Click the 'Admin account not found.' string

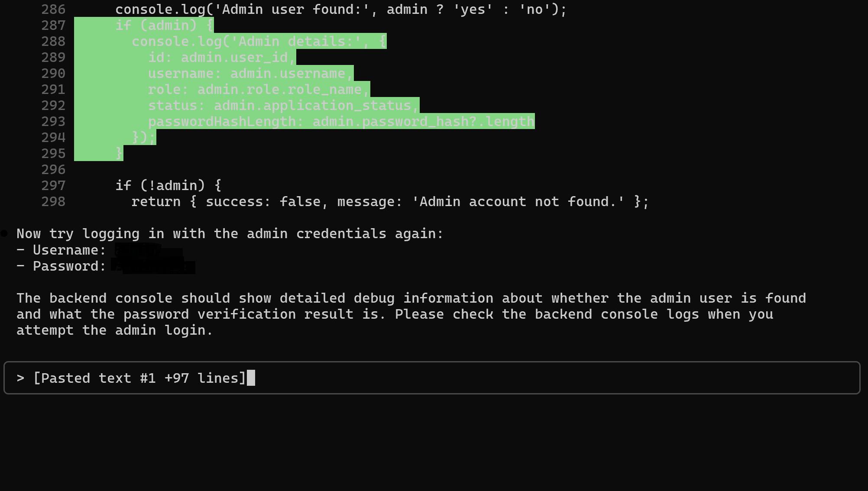click(518, 202)
